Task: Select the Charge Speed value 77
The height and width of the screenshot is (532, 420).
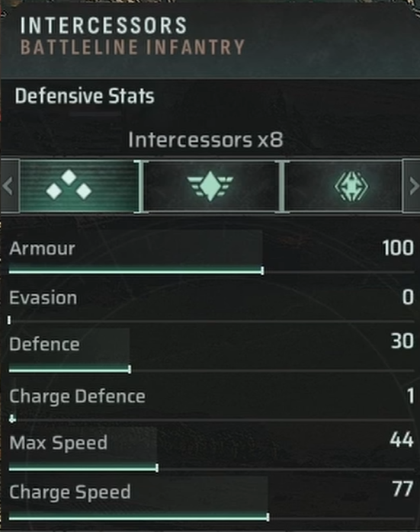Action: click(x=402, y=489)
